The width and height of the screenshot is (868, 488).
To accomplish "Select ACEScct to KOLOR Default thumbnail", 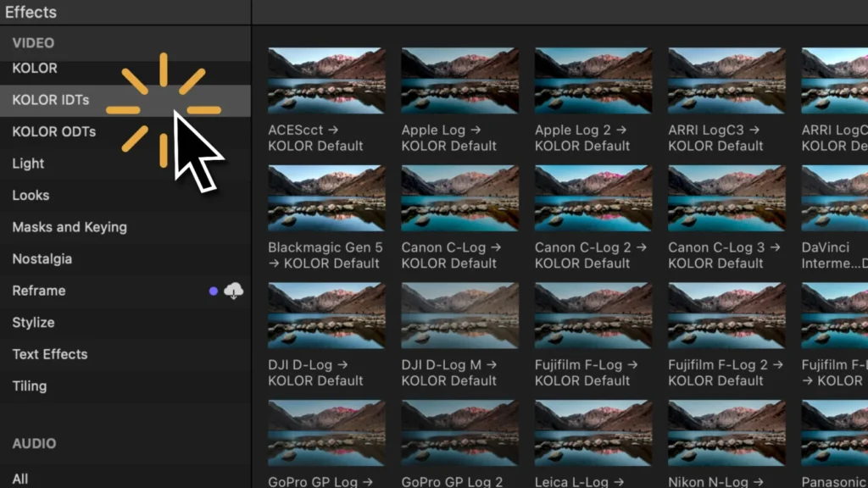I will tap(326, 80).
